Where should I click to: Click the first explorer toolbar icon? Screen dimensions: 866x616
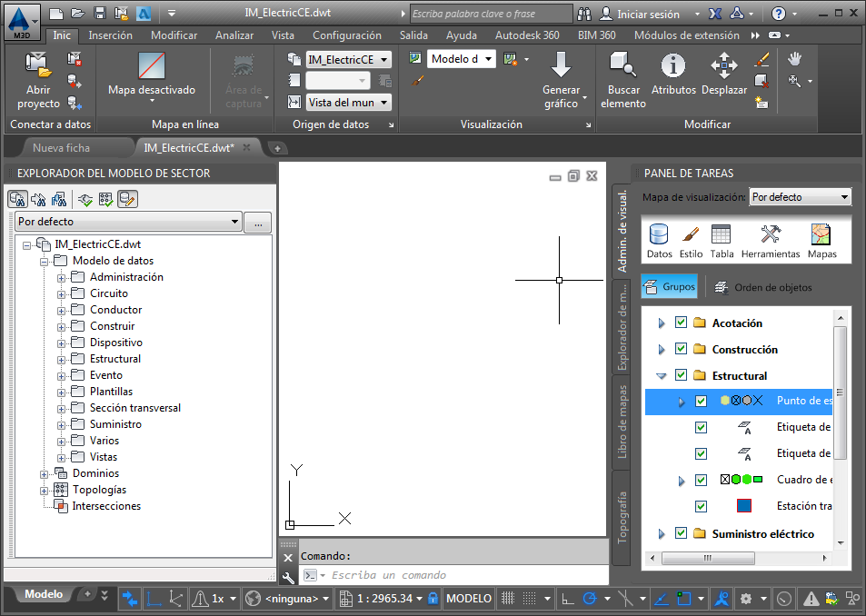[x=18, y=199]
